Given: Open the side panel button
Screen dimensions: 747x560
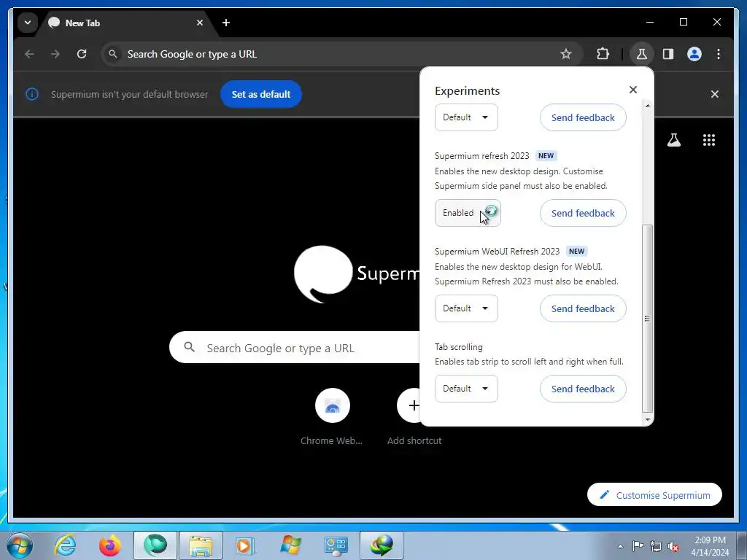Looking at the screenshot, I should point(668,54).
